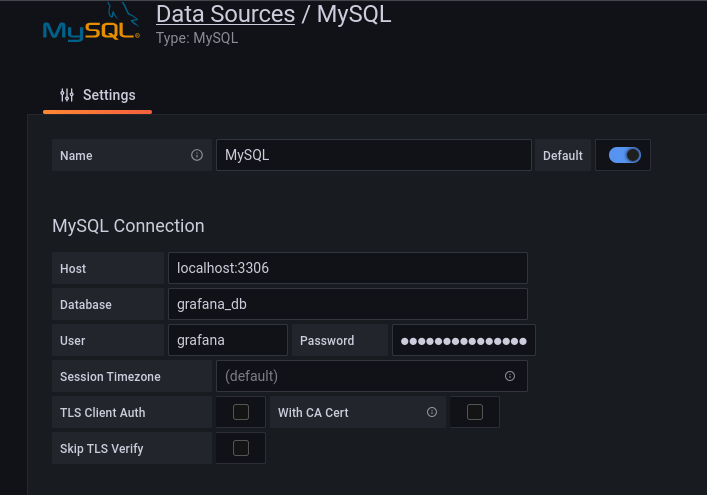
Task: Click the masked Password field
Action: (464, 340)
